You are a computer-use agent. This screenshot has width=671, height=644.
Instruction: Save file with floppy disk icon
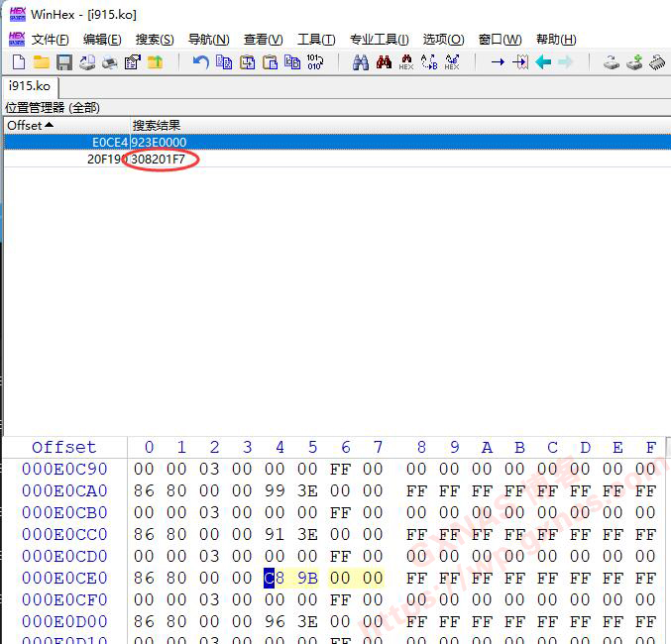pos(63,62)
